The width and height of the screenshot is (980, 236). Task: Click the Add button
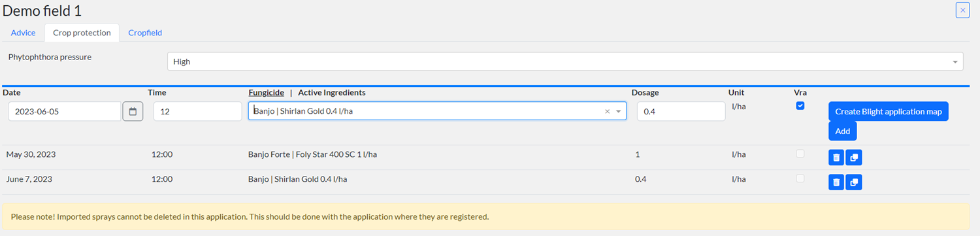tap(842, 131)
